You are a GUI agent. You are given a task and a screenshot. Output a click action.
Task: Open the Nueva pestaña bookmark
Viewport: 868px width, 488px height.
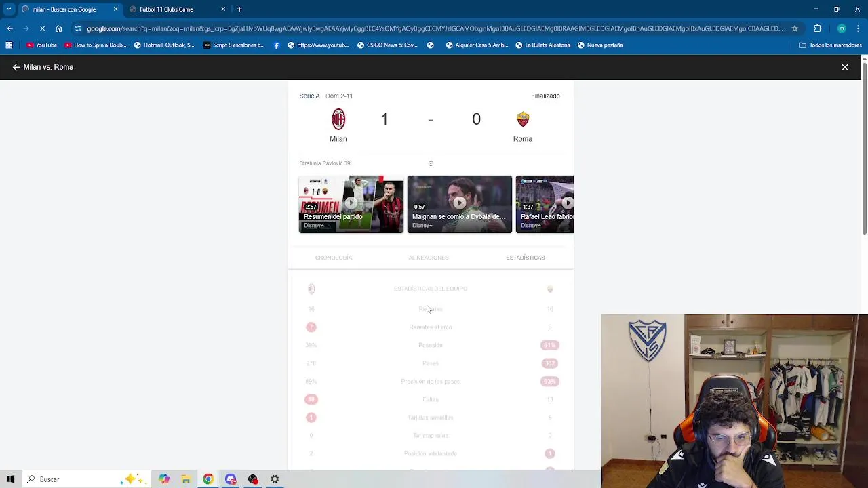pyautogui.click(x=600, y=45)
